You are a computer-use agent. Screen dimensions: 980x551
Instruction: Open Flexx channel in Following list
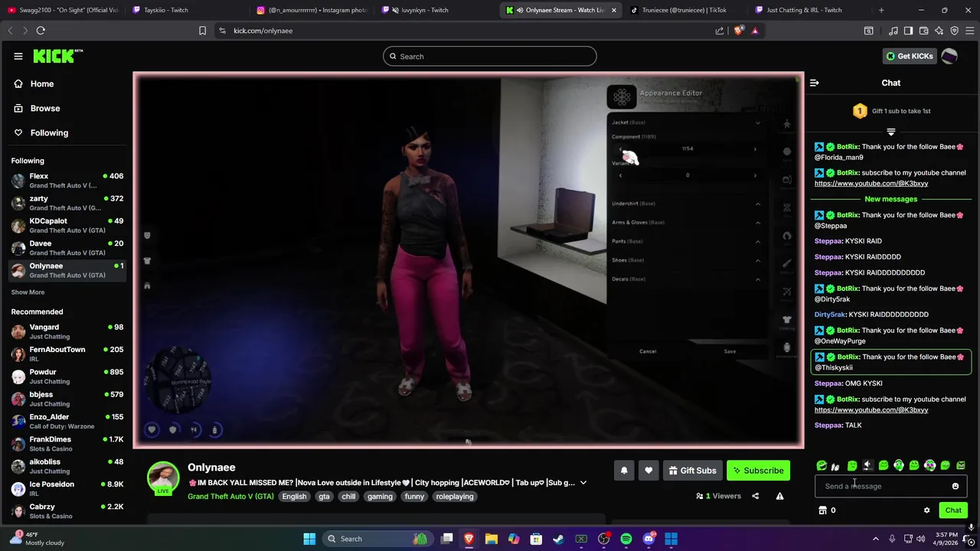[67, 181]
